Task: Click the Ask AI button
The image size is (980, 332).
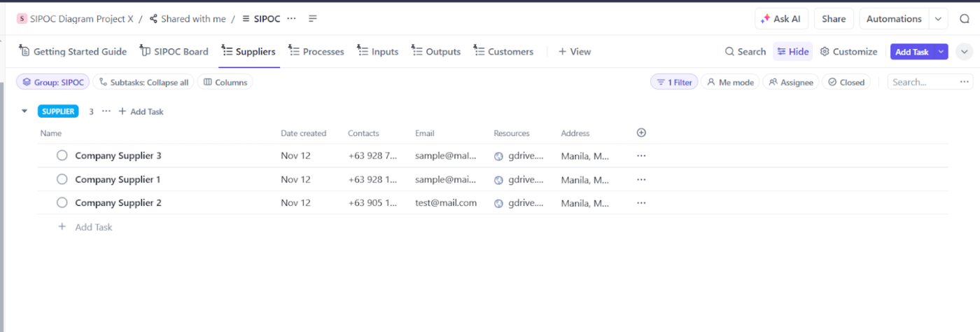Action: (782, 19)
